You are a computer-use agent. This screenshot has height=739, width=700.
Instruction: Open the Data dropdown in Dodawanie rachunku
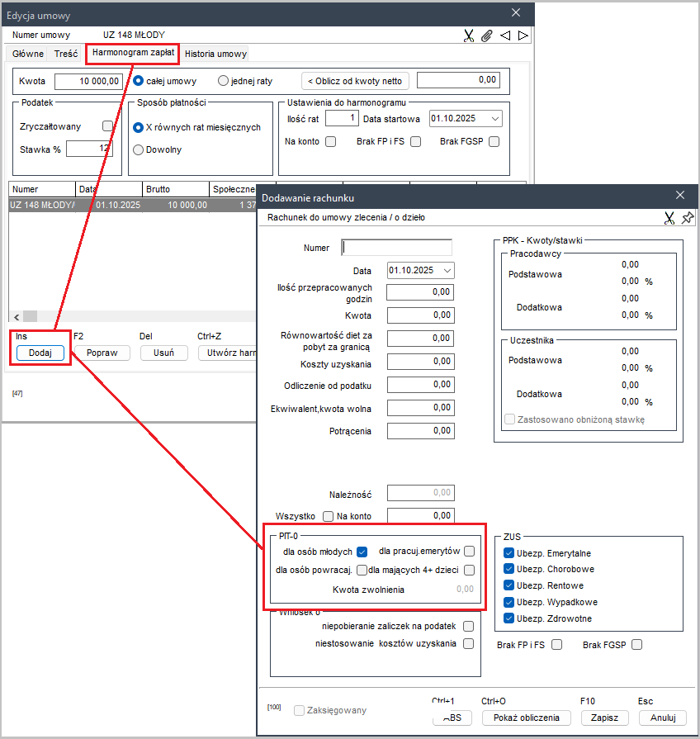coord(447,270)
